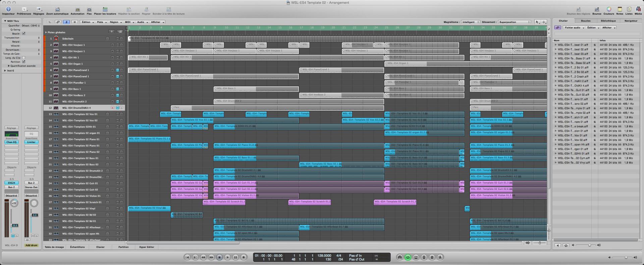Expand Quantification avancée section
Image resolution: width=644 pixels, height=265 pixels.
(x=9, y=66)
